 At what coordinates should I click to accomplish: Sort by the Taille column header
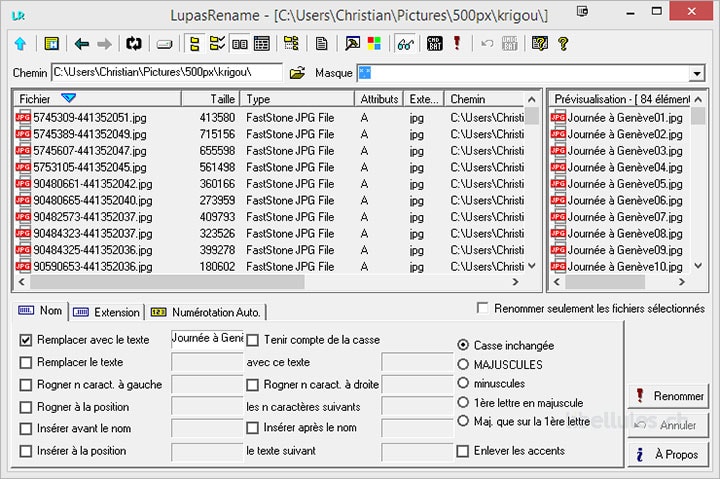pos(210,99)
